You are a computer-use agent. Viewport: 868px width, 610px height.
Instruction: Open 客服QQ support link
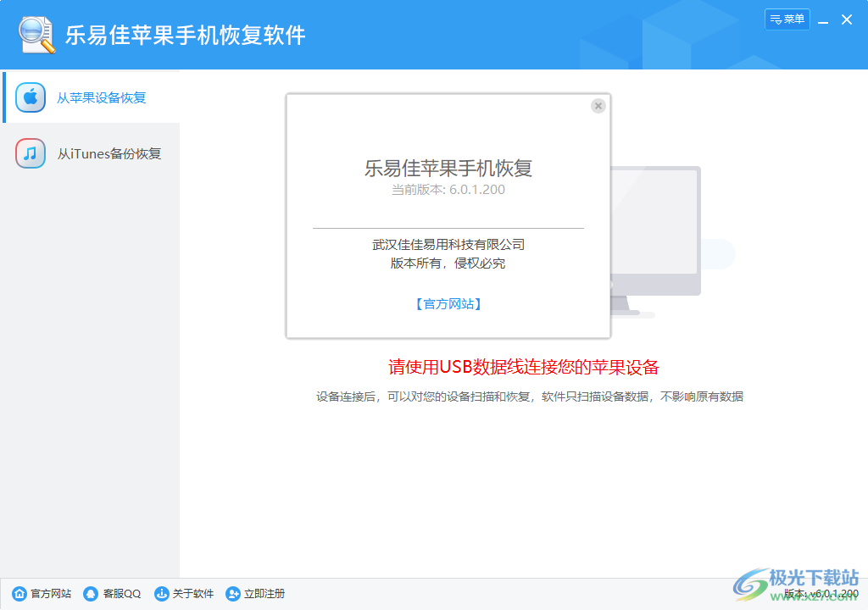(x=122, y=593)
